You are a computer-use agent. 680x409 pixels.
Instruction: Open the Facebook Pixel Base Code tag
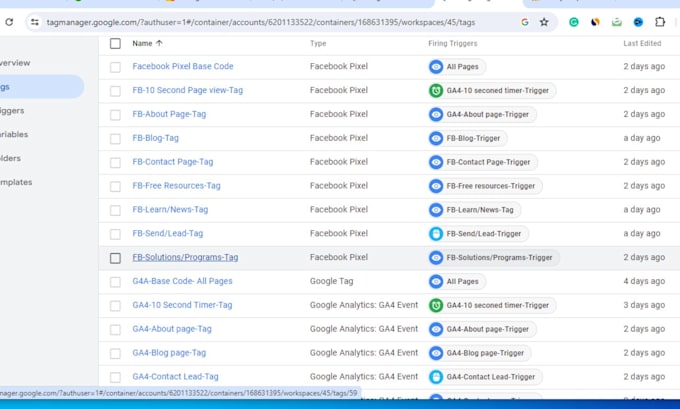183,66
